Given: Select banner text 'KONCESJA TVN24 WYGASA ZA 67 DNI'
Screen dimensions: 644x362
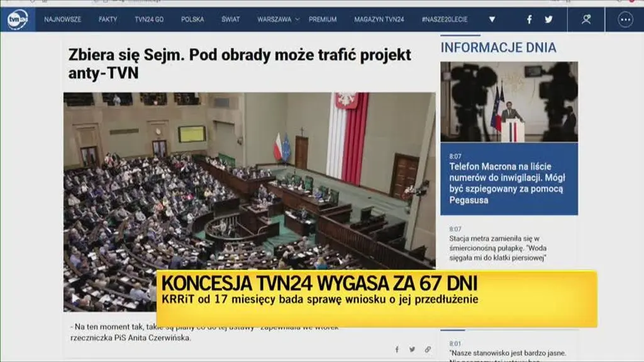Looking at the screenshot, I should tap(319, 283).
